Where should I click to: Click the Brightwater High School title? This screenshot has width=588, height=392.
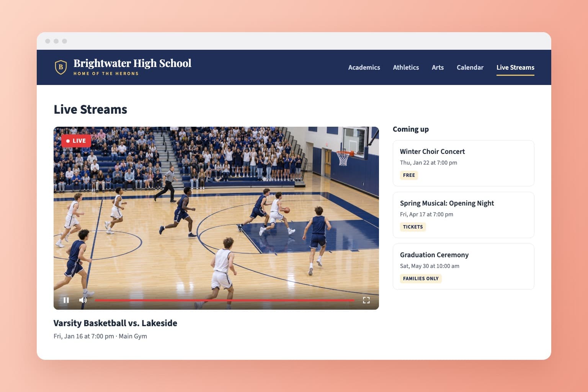132,63
